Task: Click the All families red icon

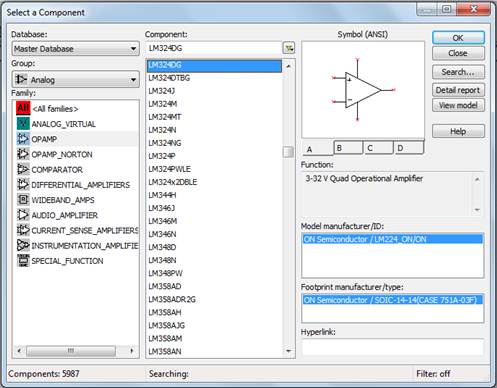Action: (23, 108)
